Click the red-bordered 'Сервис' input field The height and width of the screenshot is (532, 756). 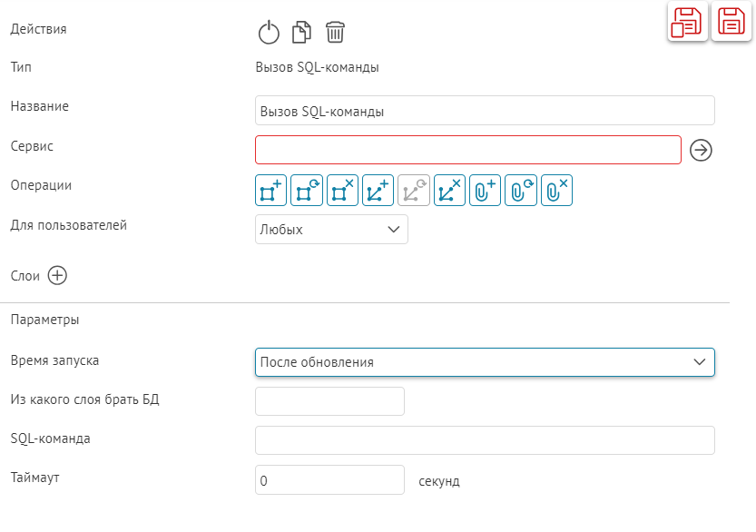467,150
